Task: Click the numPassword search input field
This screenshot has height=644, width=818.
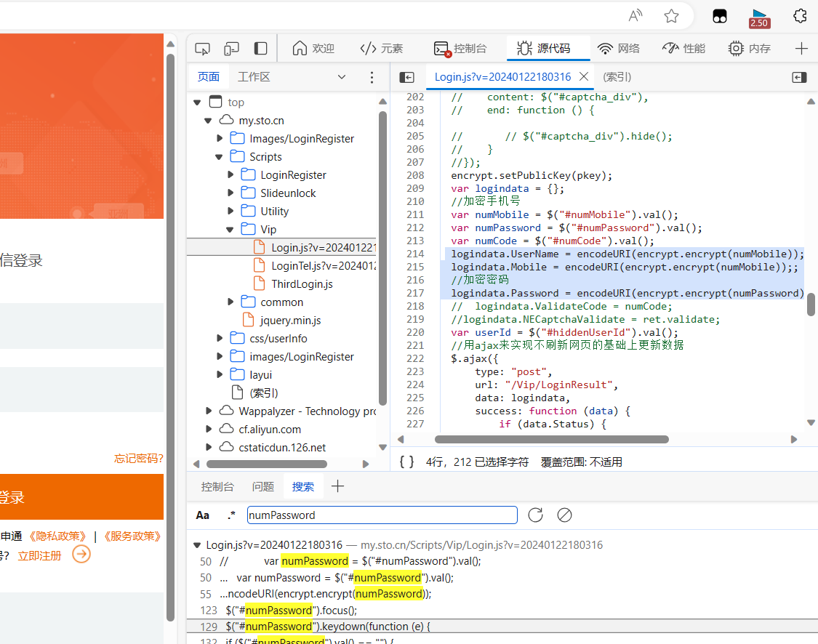Action: (382, 515)
